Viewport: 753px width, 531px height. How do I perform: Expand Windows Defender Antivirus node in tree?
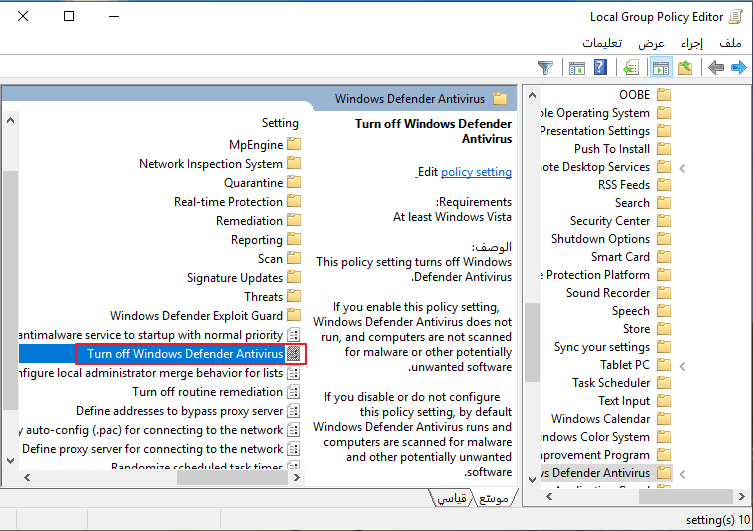[x=682, y=473]
